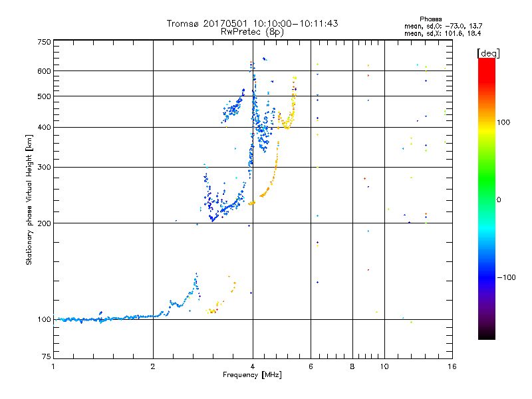Click the x-axis label "Frequency [MHz]"
This screenshot has height=399, width=532.
click(252, 375)
